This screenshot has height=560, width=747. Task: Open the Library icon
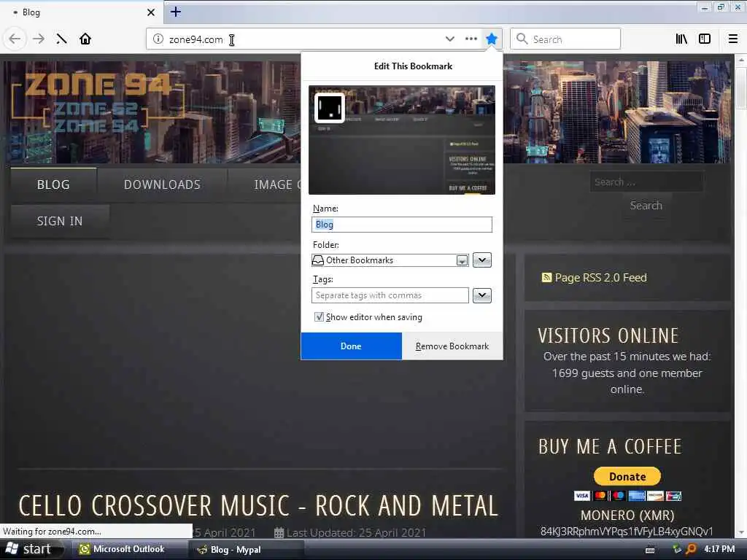681,39
